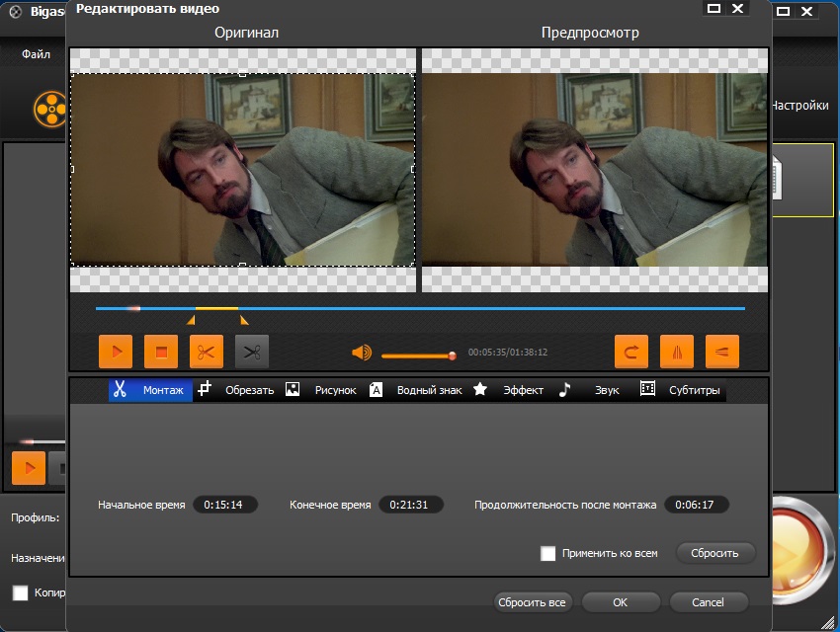
Task: Click the volume slider track
Action: [x=415, y=355]
